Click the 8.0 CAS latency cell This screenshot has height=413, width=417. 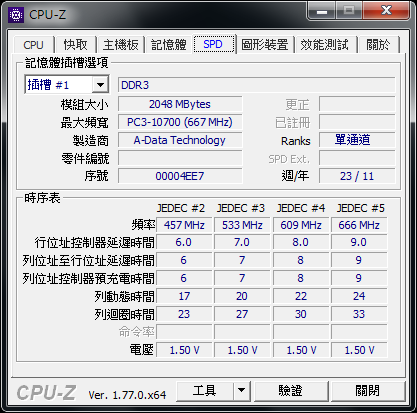(301, 242)
